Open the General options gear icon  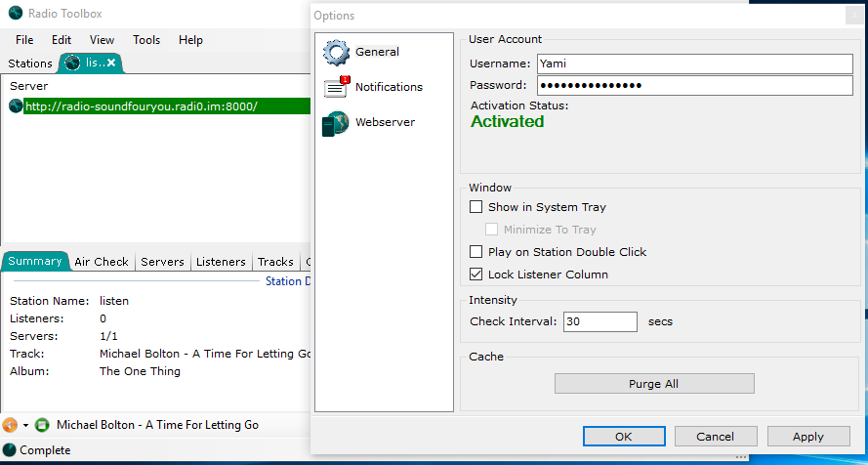(x=336, y=53)
